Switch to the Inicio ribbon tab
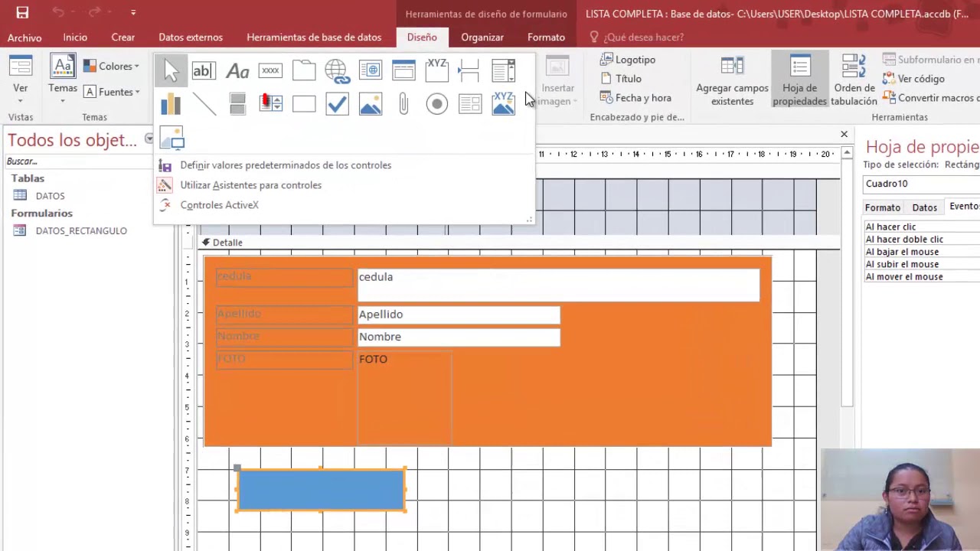The image size is (980, 551). tap(75, 37)
